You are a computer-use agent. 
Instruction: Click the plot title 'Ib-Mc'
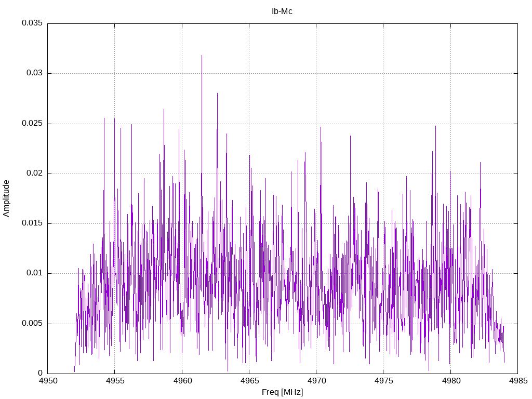pyautogui.click(x=282, y=11)
